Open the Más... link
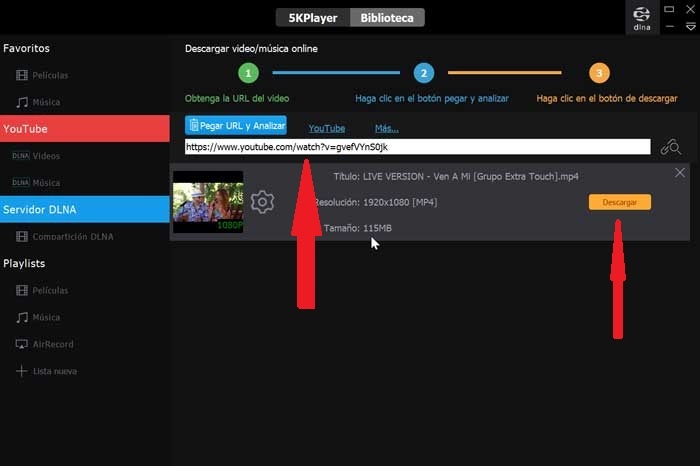Image resolution: width=700 pixels, height=466 pixels. point(387,129)
